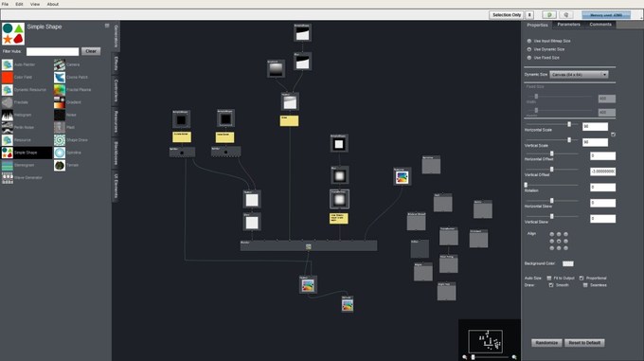Open the Edit menu
The width and height of the screenshot is (644, 361).
click(19, 4)
